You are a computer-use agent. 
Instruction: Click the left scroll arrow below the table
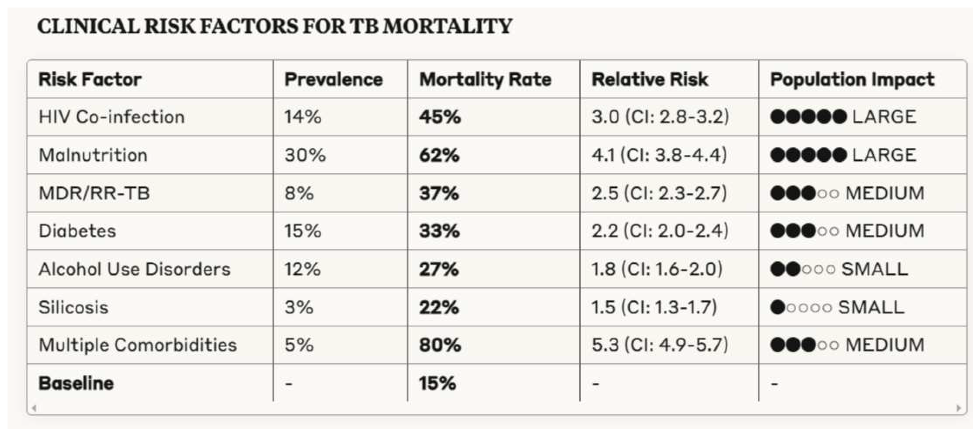tap(34, 408)
